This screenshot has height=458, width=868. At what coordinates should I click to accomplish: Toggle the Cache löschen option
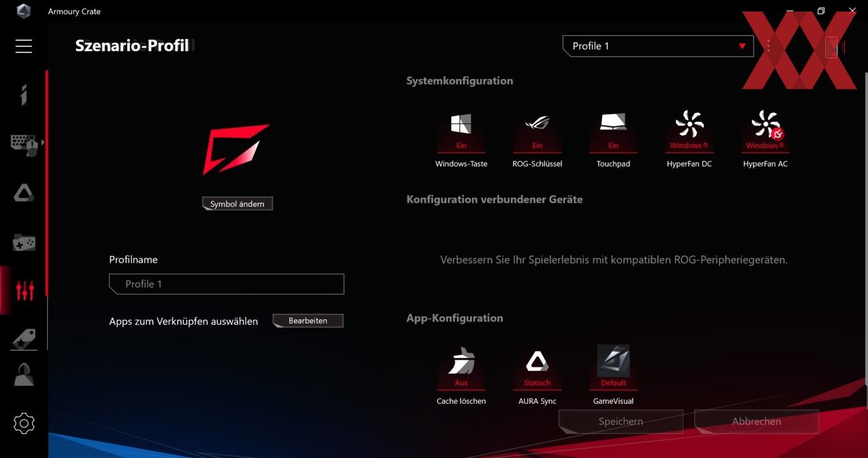[x=461, y=376]
